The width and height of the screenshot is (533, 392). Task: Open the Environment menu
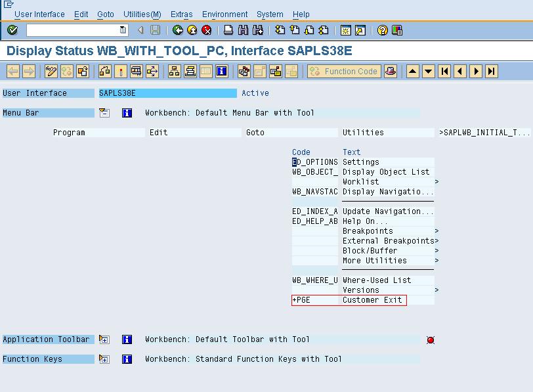(224, 14)
